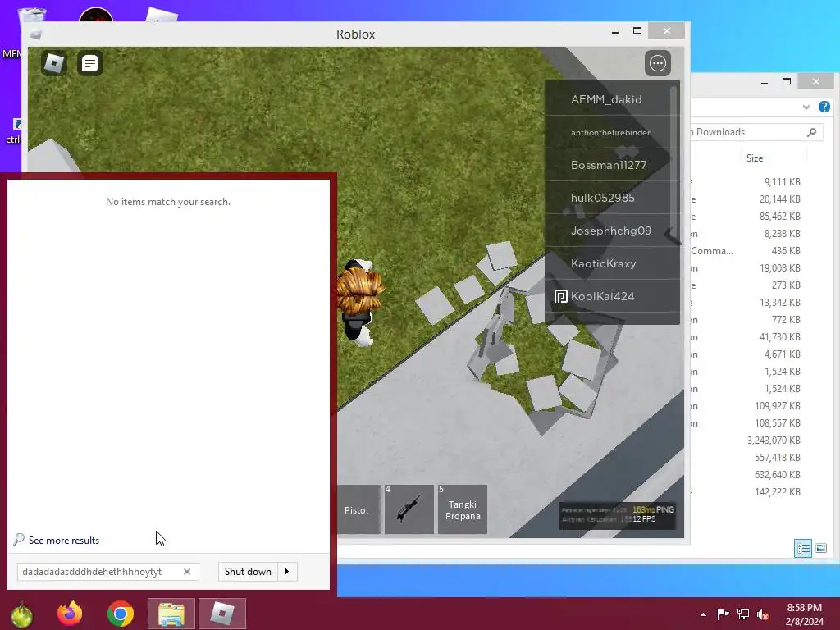Click the Shut down button

point(248,572)
